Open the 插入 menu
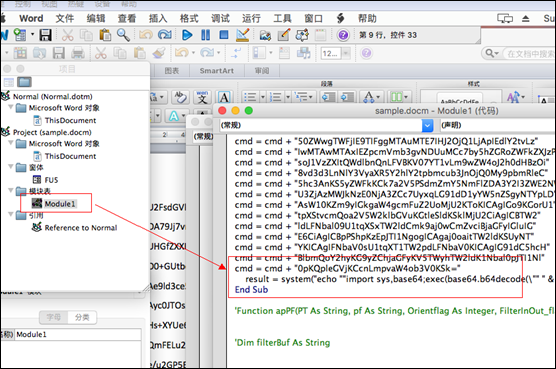The image size is (556, 369). tap(158, 18)
